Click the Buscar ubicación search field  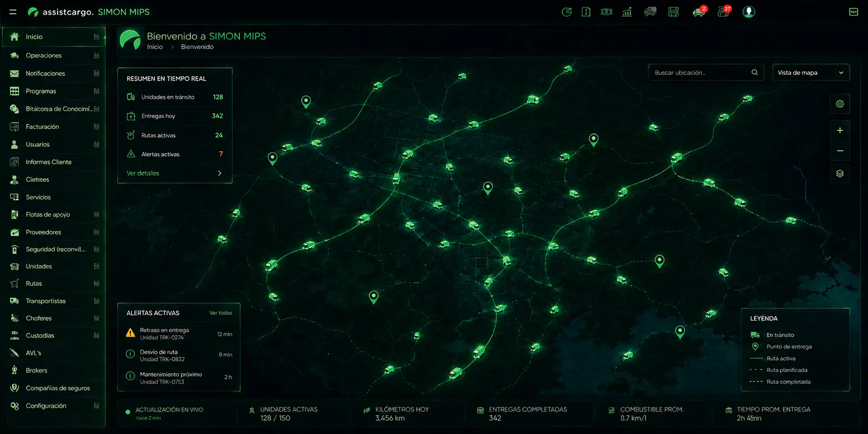coord(706,72)
